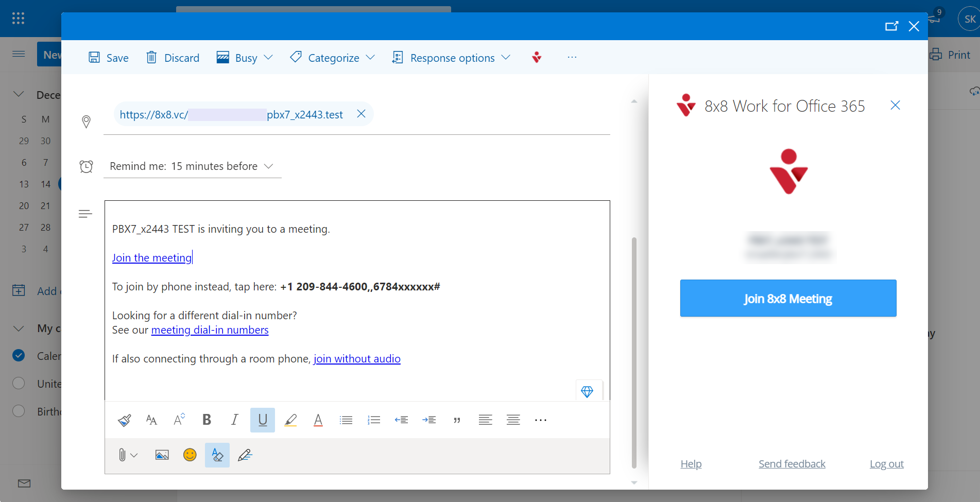
Task: Open the emoji picker
Action: click(190, 455)
